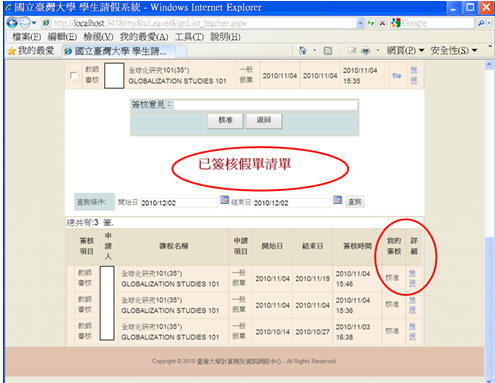Select the 國立臺灣大學 學生請... browser tab
The image size is (495, 383).
118,51
